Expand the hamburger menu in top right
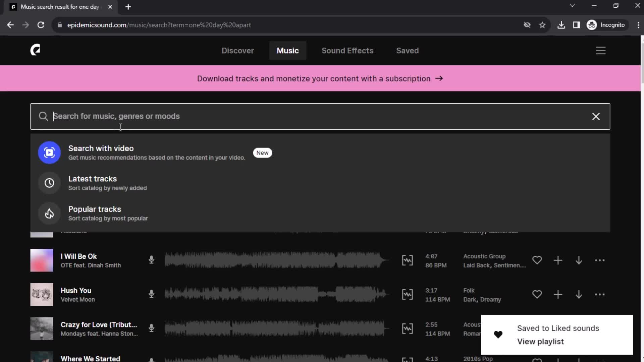Viewport: 644px width, 362px height. pyautogui.click(x=601, y=50)
